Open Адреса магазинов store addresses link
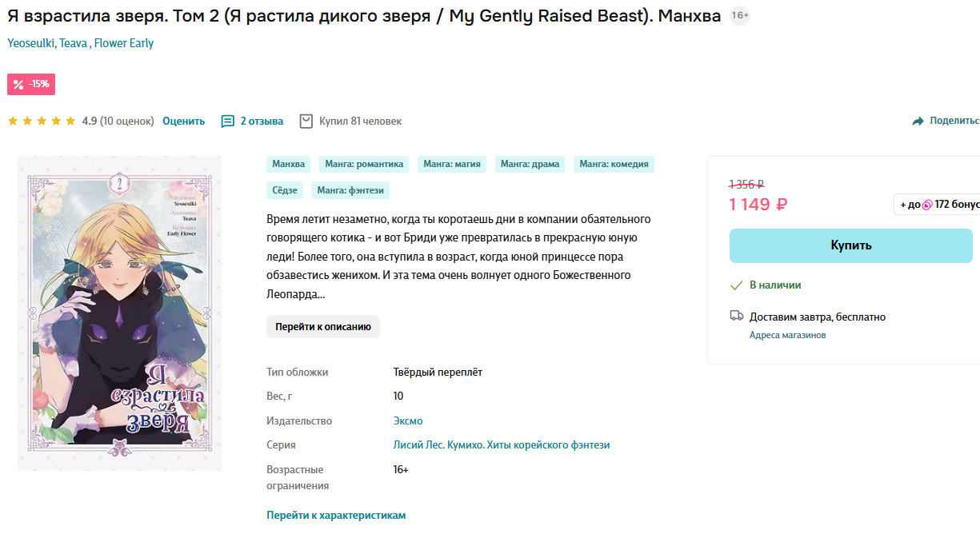The image size is (980, 554). point(787,335)
